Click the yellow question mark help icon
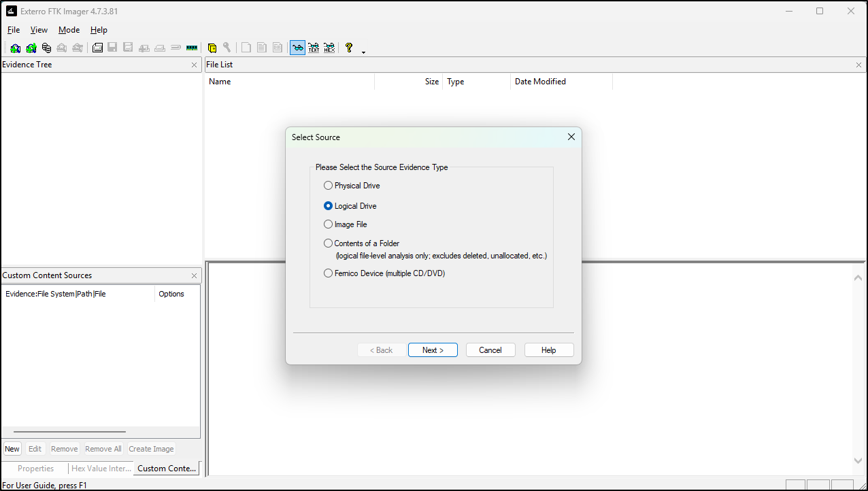Image resolution: width=868 pixels, height=491 pixels. point(349,48)
